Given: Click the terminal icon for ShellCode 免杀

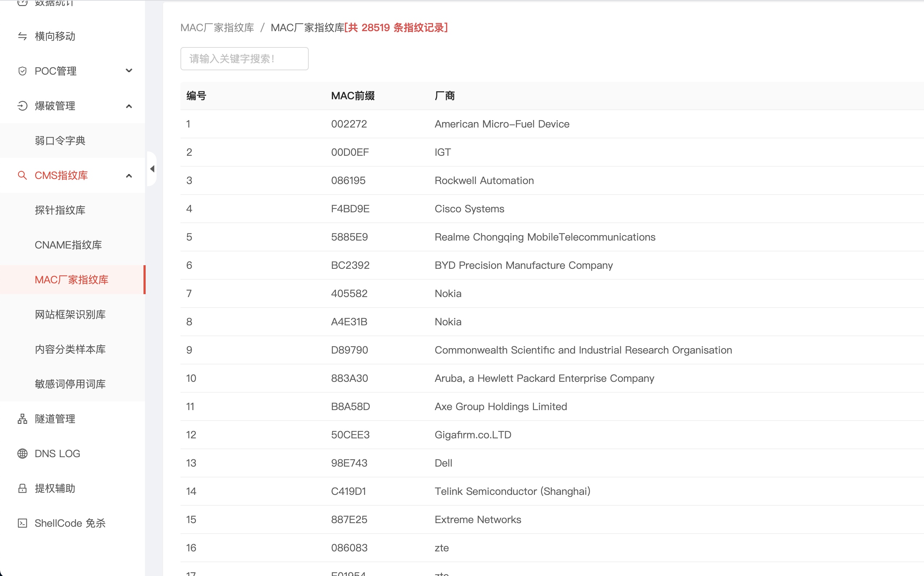Looking at the screenshot, I should (22, 523).
